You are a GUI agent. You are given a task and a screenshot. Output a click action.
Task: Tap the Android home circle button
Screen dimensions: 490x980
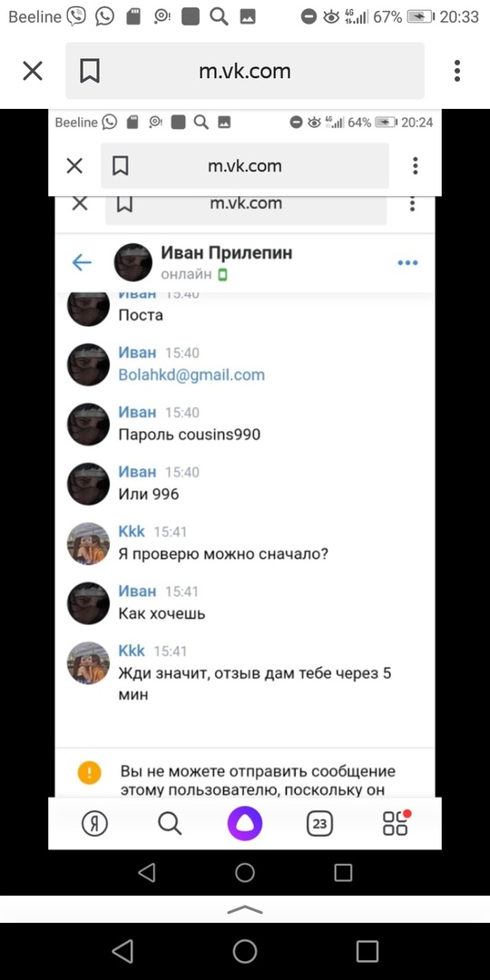coord(245,951)
